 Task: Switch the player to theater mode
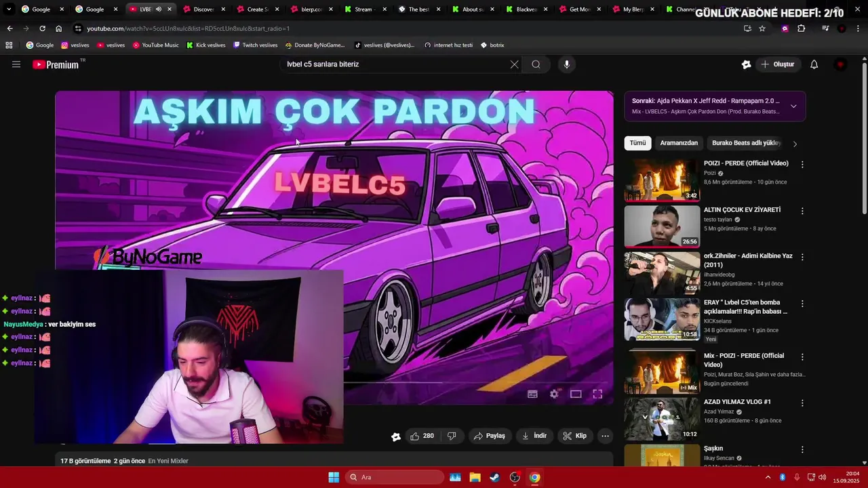tap(576, 394)
